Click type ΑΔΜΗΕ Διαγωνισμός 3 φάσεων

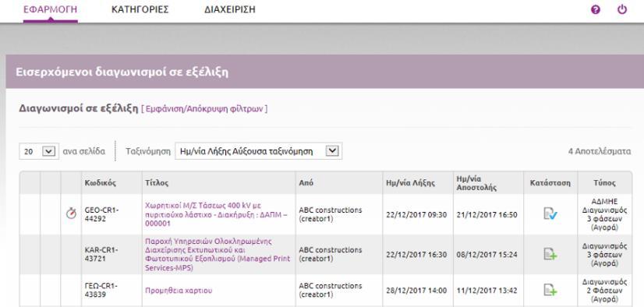pos(604,214)
